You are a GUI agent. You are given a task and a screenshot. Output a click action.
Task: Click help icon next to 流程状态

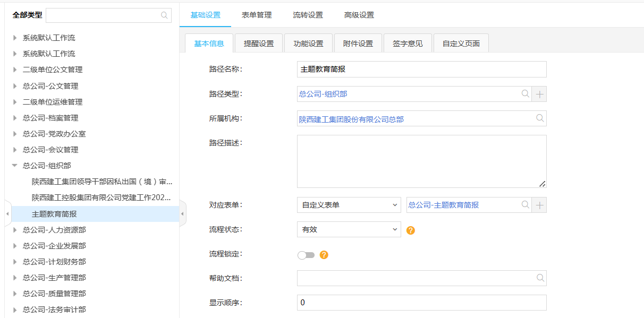tap(410, 230)
